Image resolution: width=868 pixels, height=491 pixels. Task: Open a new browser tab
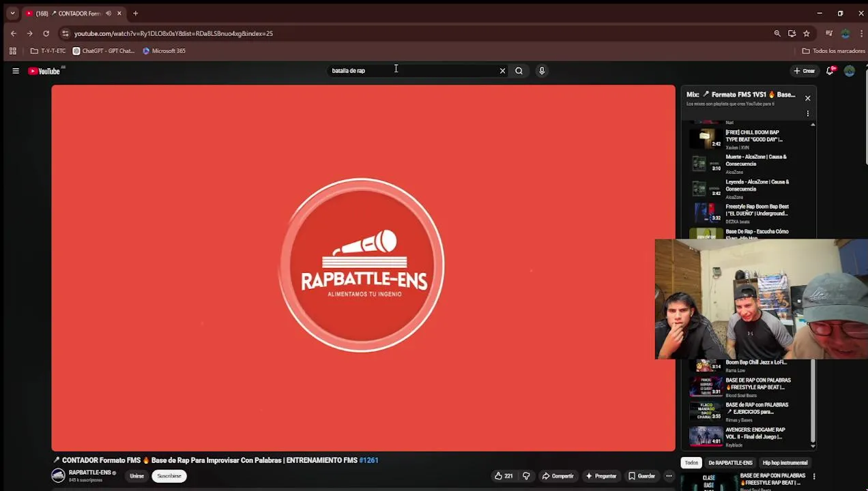[135, 14]
